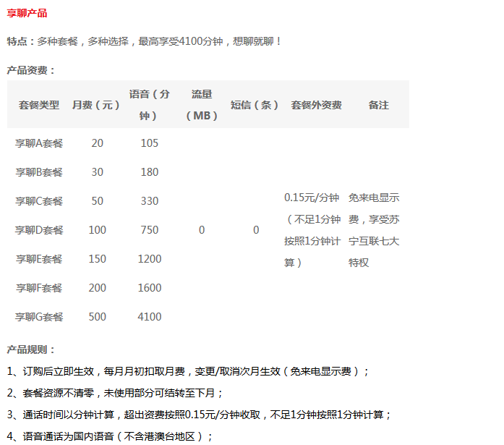The width and height of the screenshot is (504, 445).
Task: Click voice minutes value 750
Action: [150, 230]
